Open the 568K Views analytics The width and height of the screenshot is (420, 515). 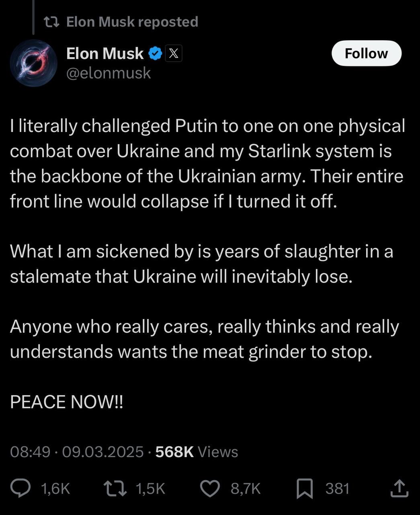point(197,452)
